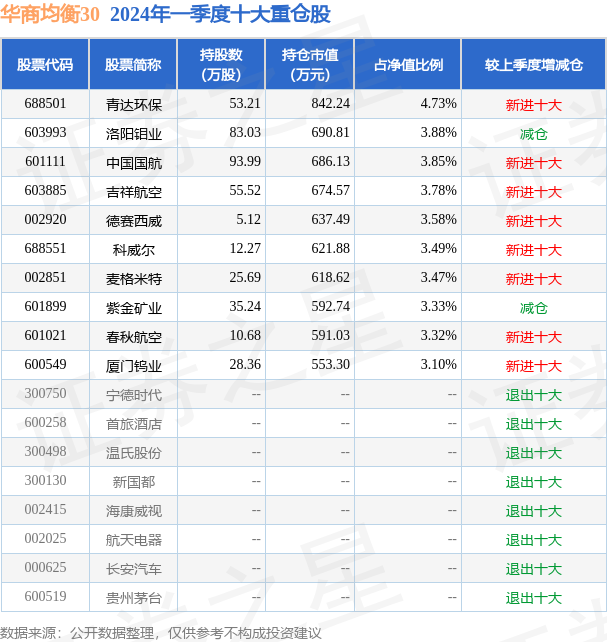Click the 股票代码 column header
The height and width of the screenshot is (642, 607).
[45, 64]
